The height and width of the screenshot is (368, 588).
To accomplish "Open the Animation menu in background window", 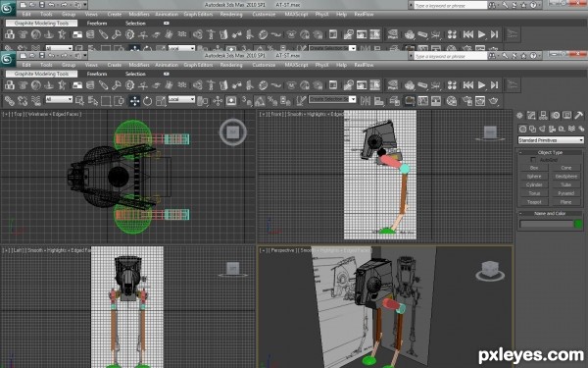I will [167, 15].
